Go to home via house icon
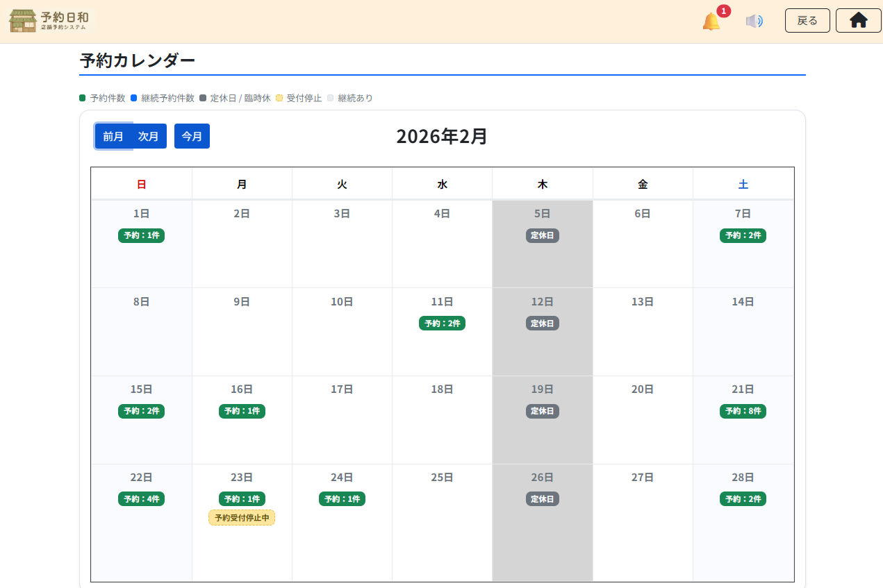883x588 pixels. (x=859, y=21)
